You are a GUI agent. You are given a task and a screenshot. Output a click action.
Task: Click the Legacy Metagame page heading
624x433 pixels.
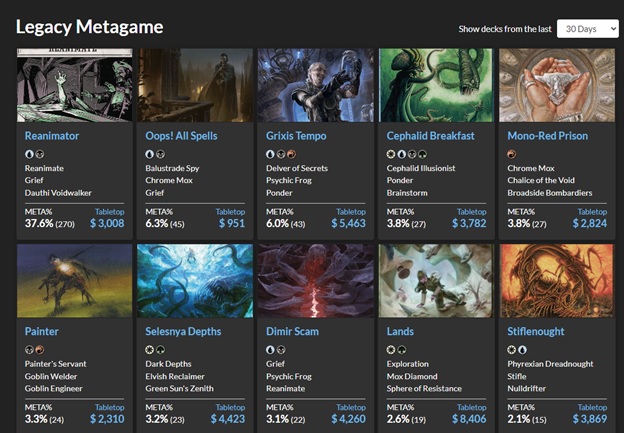pos(89,27)
